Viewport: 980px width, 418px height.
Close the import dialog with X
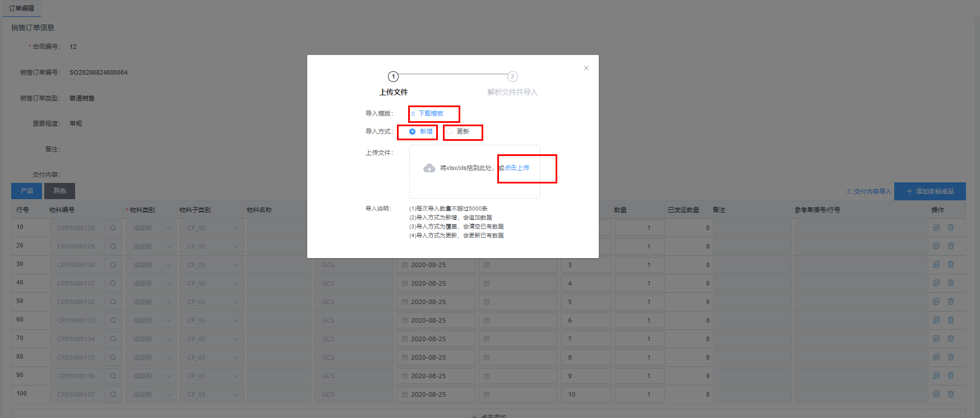(x=586, y=68)
